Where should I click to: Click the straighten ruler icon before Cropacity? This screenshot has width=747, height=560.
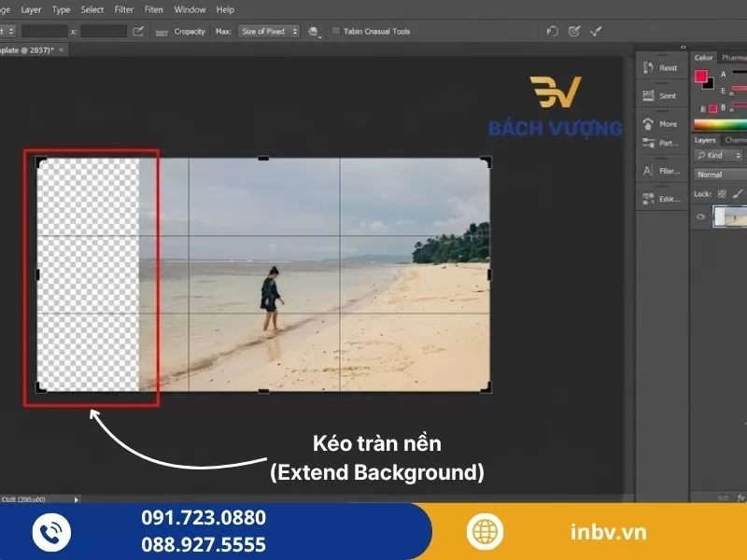162,32
